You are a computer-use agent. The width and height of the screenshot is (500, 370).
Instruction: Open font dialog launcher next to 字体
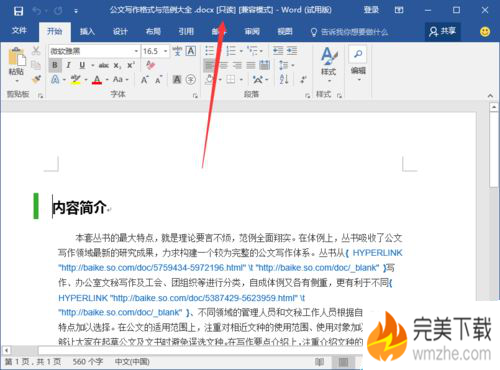pos(195,96)
